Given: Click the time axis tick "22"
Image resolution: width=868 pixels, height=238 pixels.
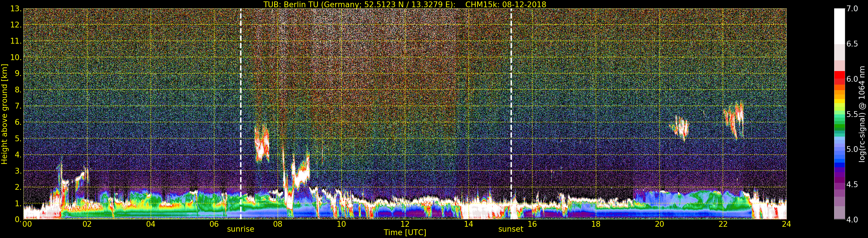Looking at the screenshot, I should coord(723,224).
